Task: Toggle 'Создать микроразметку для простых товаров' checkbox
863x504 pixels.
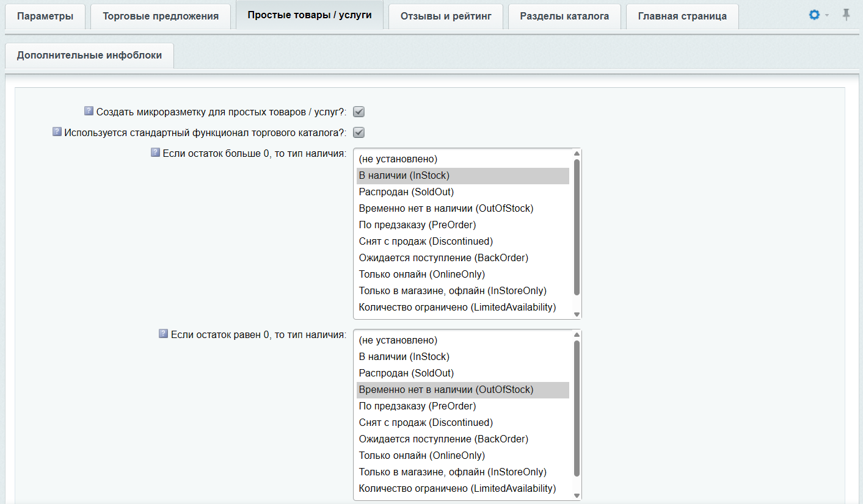Action: pos(359,112)
